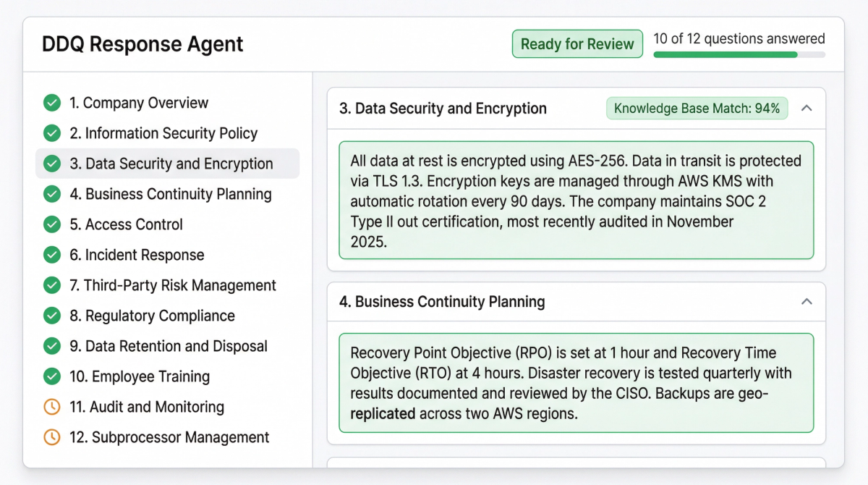The height and width of the screenshot is (485, 868).
Task: Click the AES-256 encryption answer text box
Action: pos(576,201)
